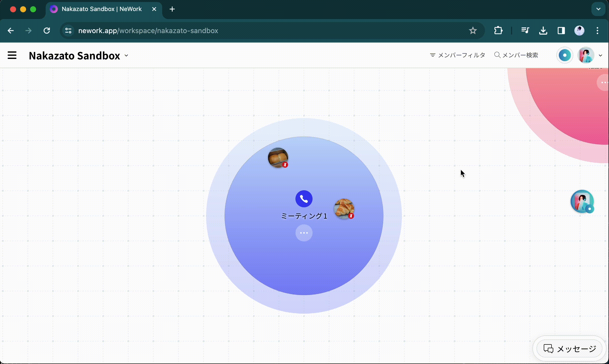Viewport: 609px width, 364px height.
Task: Expand the Nakazato Sandbox workspace dropdown
Action: pos(126,55)
